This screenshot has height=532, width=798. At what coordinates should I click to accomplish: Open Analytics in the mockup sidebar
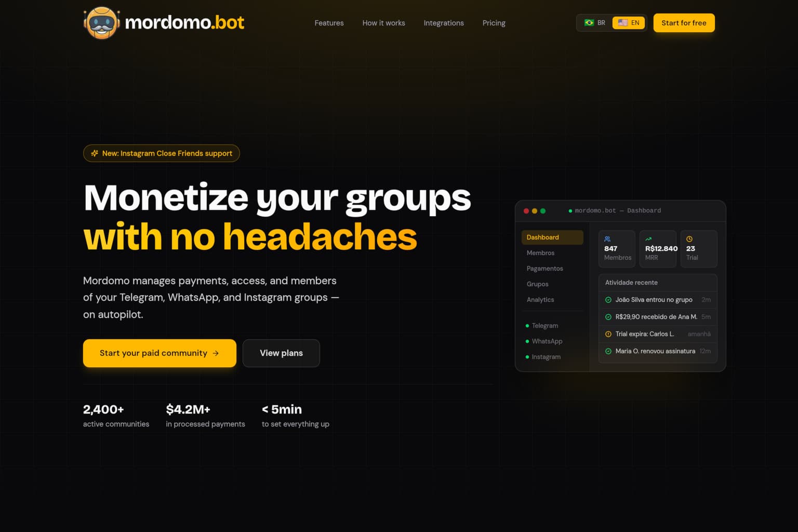tap(552, 300)
